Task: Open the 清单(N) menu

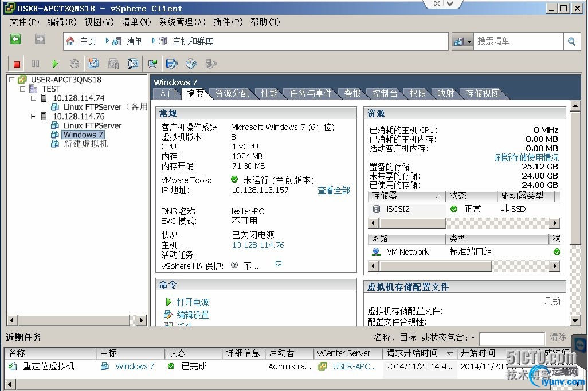Action: coord(136,22)
